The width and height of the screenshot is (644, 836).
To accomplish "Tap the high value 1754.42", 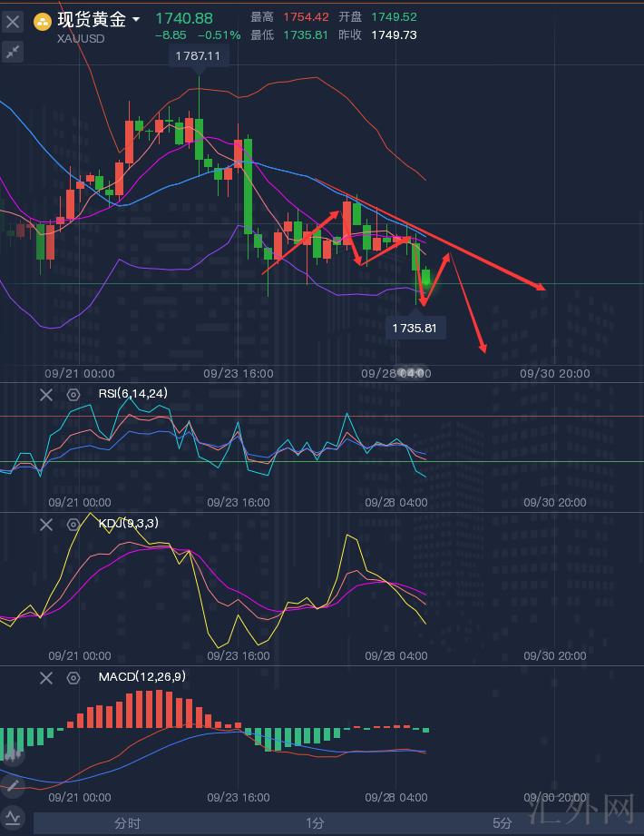I will pyautogui.click(x=306, y=17).
